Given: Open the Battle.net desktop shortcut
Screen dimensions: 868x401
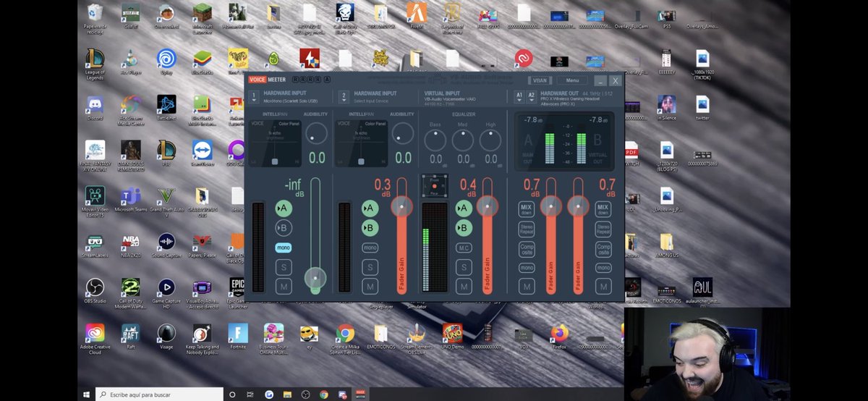Looking at the screenshot, I should click(166, 107).
